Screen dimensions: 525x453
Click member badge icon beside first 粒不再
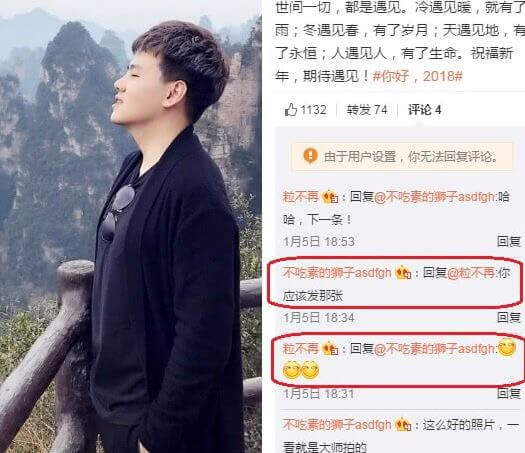click(330, 197)
